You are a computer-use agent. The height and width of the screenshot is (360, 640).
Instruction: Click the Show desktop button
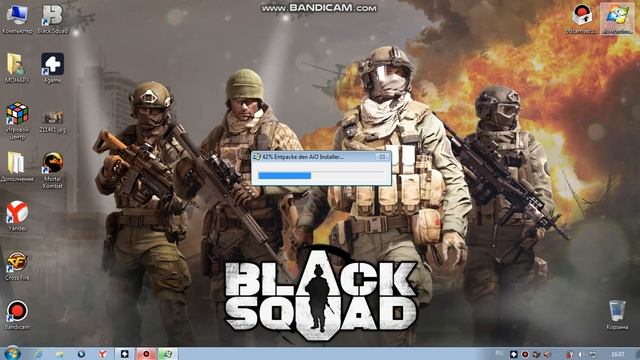point(637,354)
